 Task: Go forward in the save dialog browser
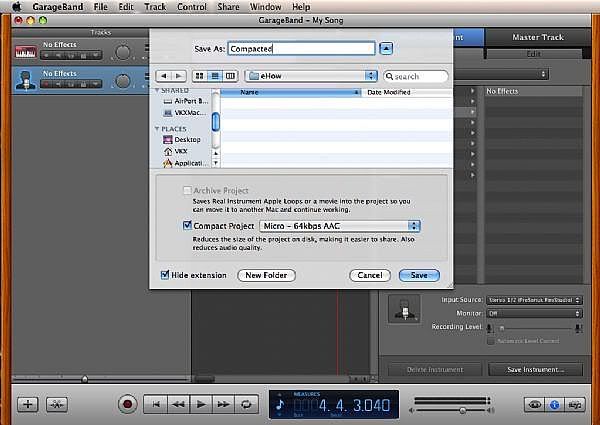click(179, 76)
